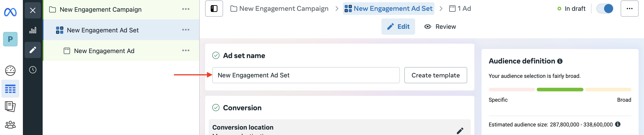Image resolution: width=644 pixels, height=135 pixels.
Task: Open options menu for New Engagement Campaign
Action: click(x=186, y=9)
